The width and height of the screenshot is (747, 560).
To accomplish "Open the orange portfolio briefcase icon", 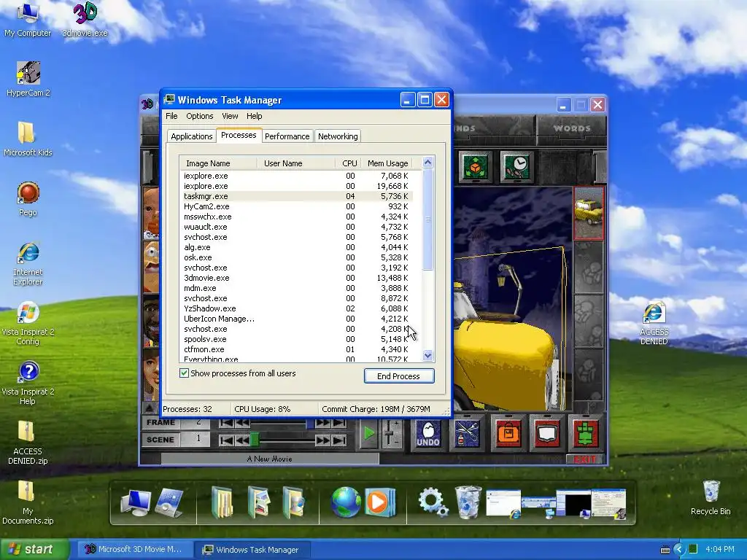I will (508, 434).
